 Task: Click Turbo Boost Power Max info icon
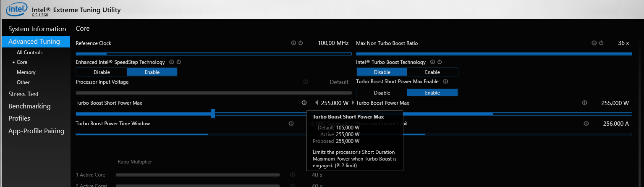(x=584, y=103)
